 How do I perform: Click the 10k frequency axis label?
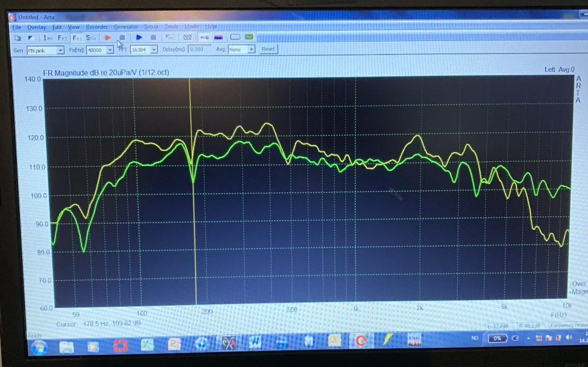tap(567, 306)
